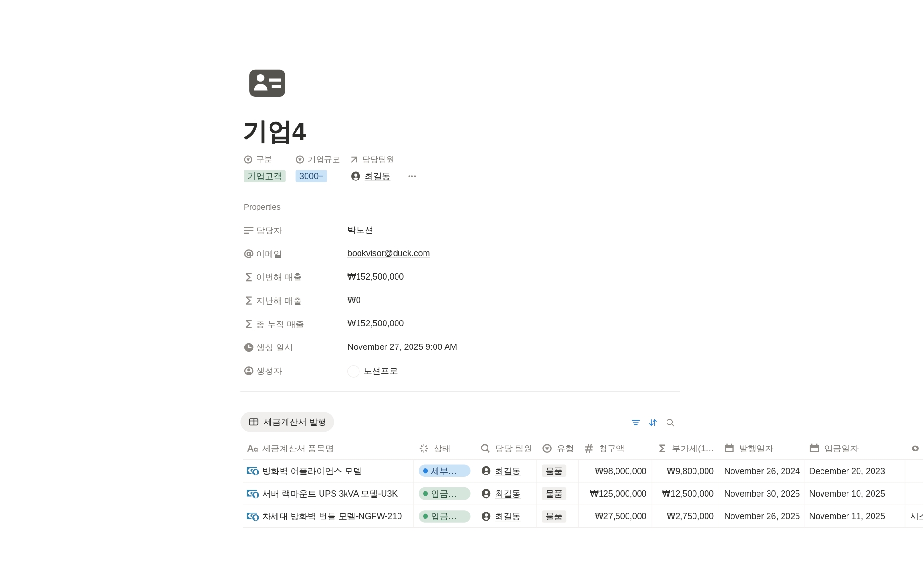The height and width of the screenshot is (577, 924).
Task: Click the invoice icon of 방화벽 어플라이언스 모델 row
Action: [x=253, y=471]
